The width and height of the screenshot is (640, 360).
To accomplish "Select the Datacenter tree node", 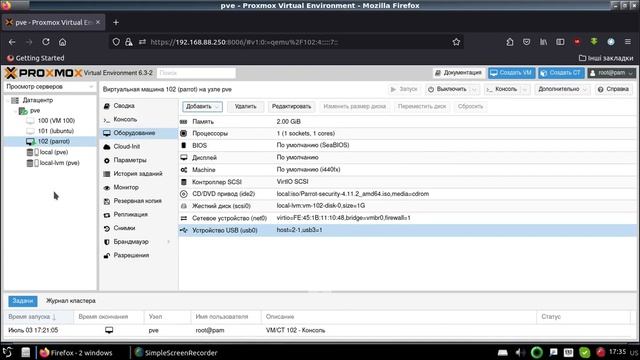I will tap(38, 100).
